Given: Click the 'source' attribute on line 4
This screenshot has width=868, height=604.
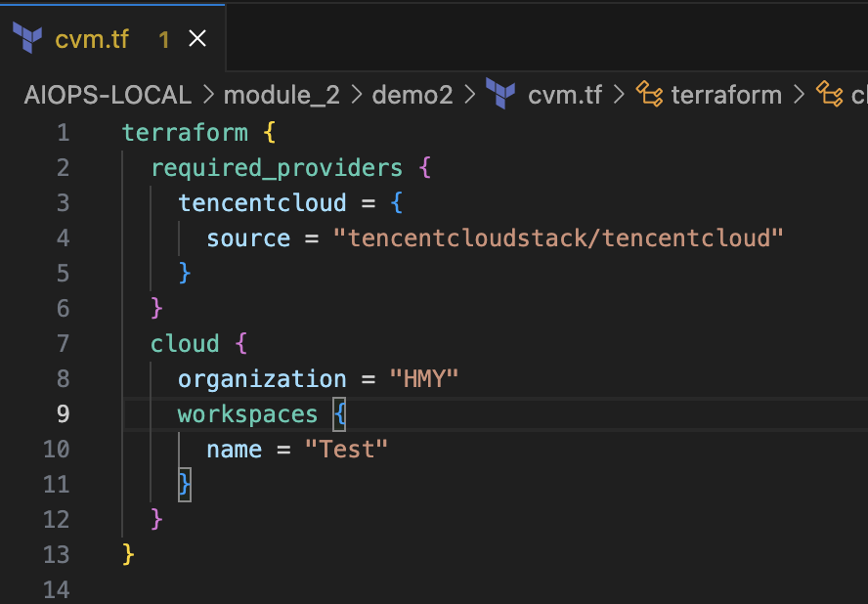Looking at the screenshot, I should [x=248, y=238].
